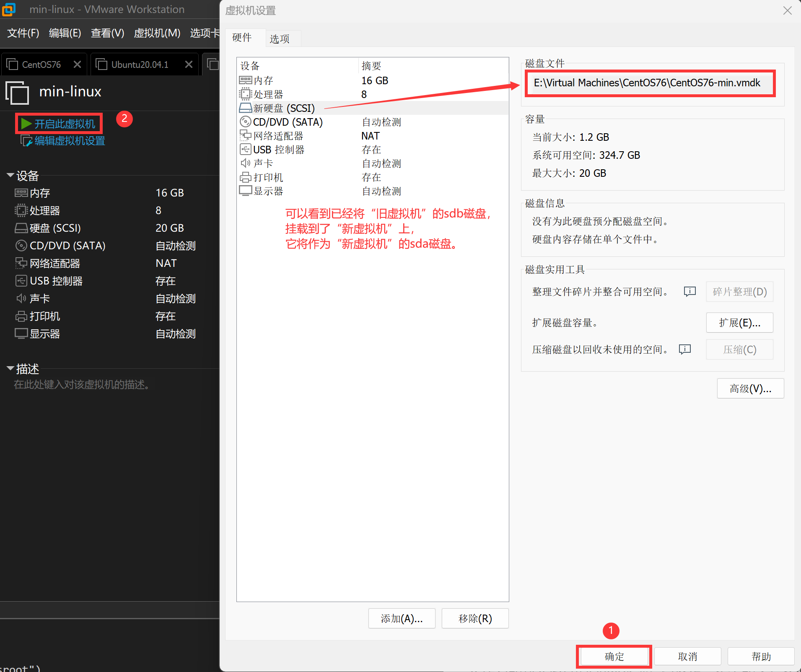Open the 虚拟机(M) menu
Screen dimensions: 801x672
(x=157, y=33)
